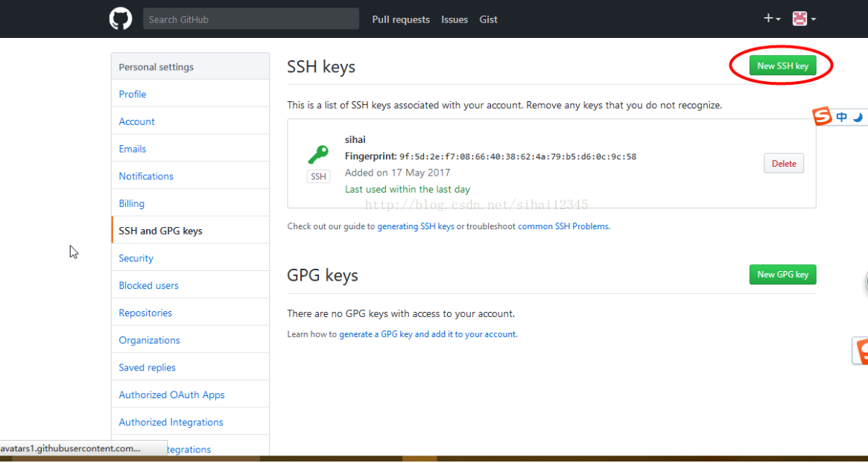Open Issues in the top navigation
Screen dimensions: 868x463
click(454, 19)
